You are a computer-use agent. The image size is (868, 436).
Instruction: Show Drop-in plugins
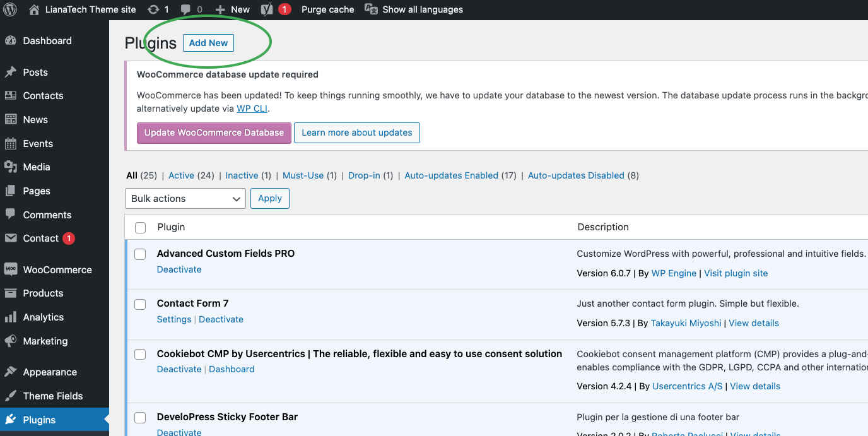point(364,175)
